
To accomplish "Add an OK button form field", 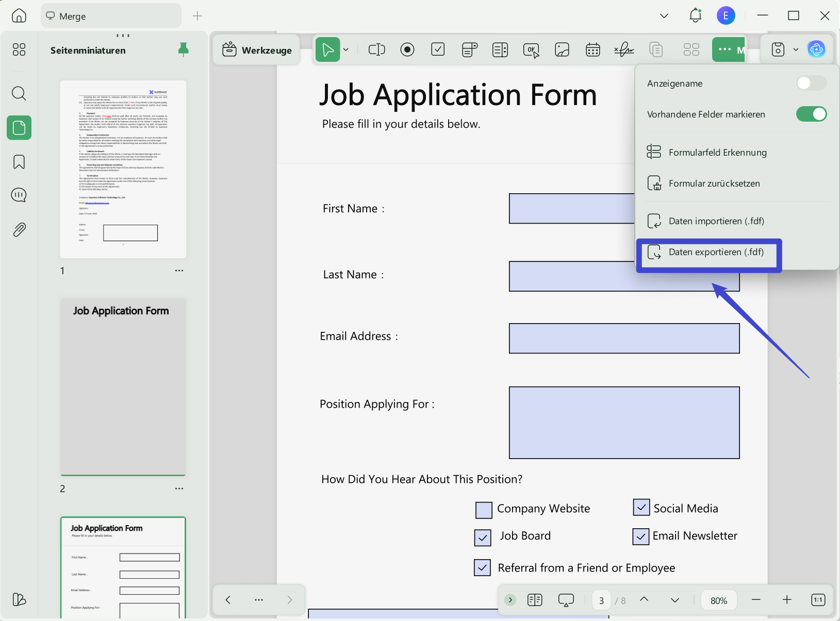I will click(x=531, y=50).
